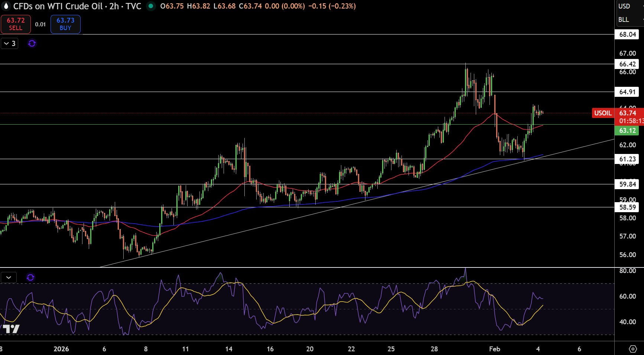Click the 63.72 SELL button

click(x=16, y=24)
